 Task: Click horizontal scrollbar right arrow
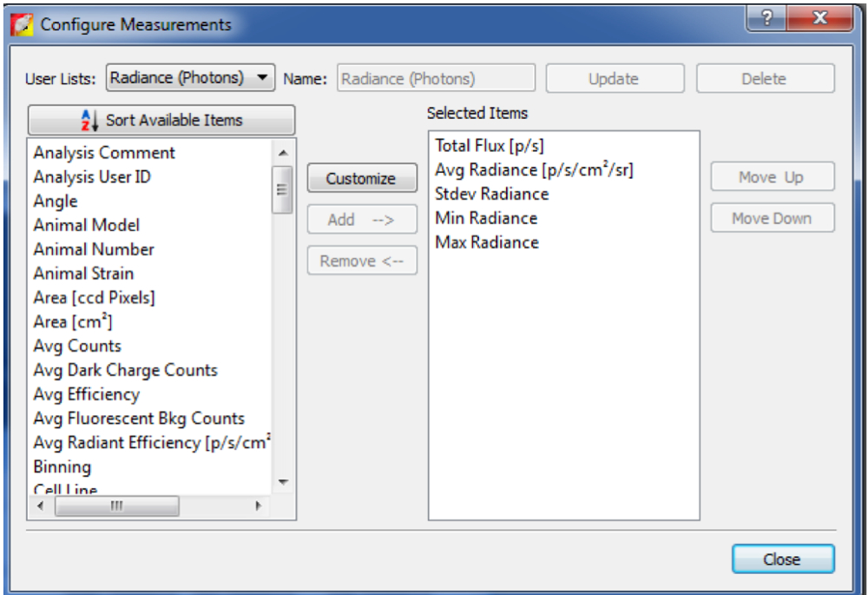tap(258, 506)
